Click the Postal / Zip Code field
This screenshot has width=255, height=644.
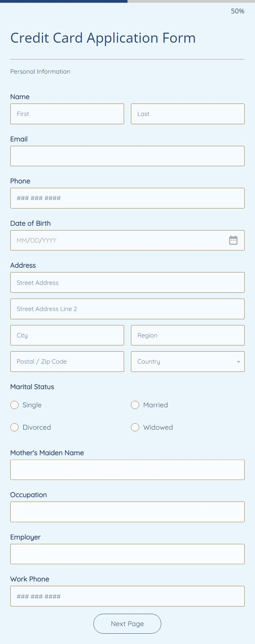coord(67,362)
